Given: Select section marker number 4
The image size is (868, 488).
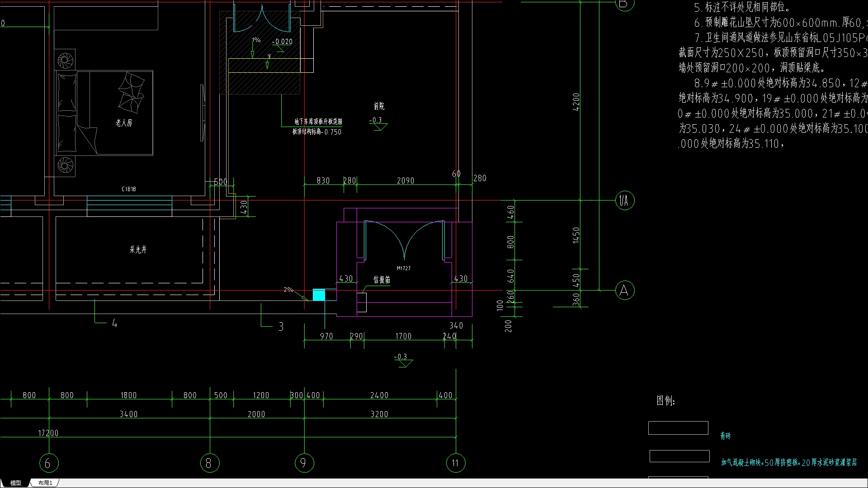Looking at the screenshot, I should point(114,324).
